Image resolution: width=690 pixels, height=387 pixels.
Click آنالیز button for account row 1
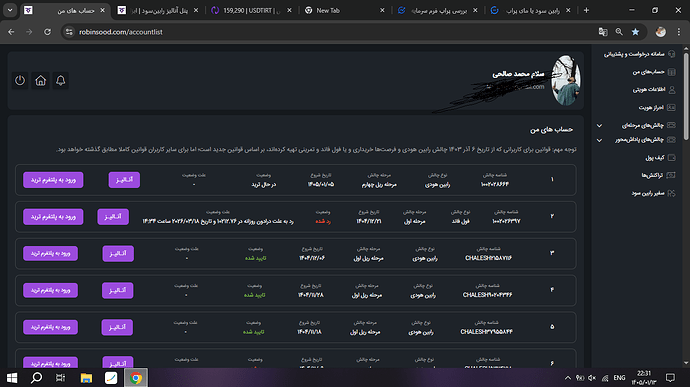pos(124,180)
